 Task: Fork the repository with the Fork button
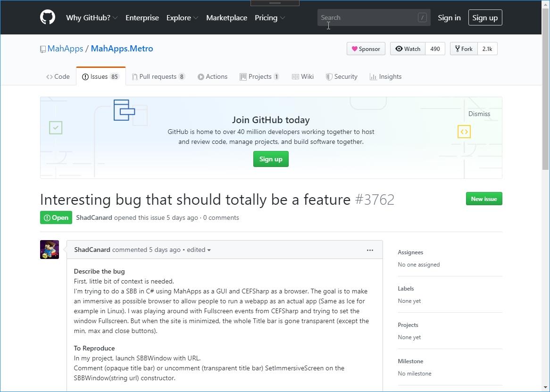pos(464,49)
